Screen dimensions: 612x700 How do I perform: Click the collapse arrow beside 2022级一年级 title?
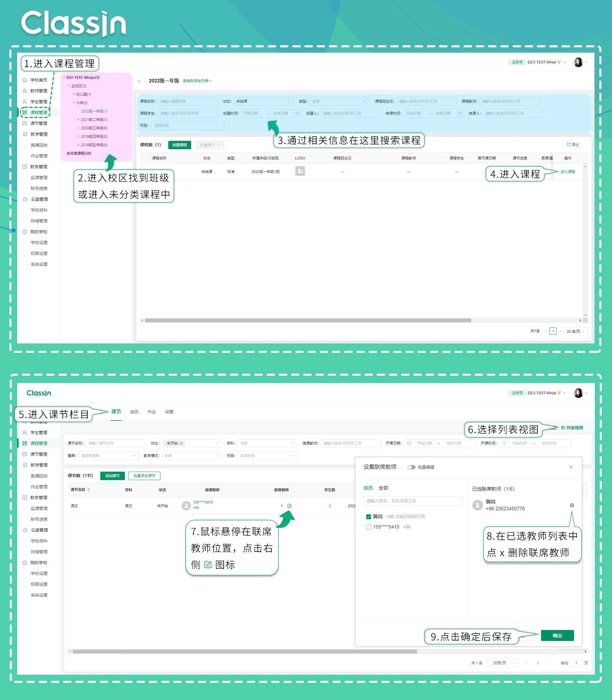[139, 81]
